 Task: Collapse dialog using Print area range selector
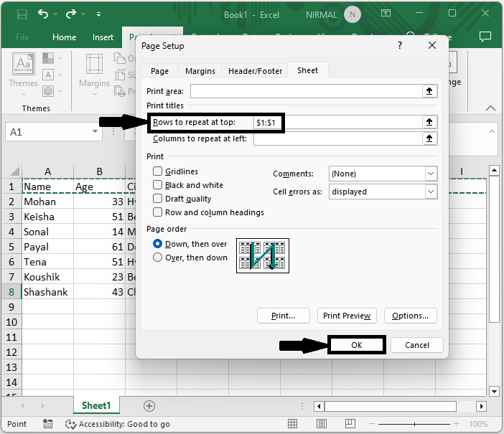[x=429, y=91]
